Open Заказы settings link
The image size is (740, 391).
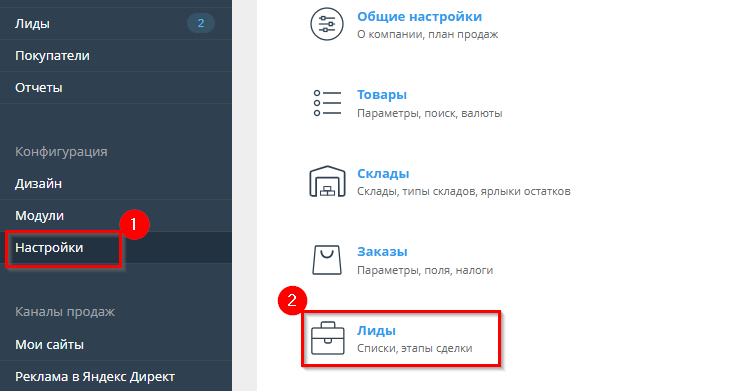pos(382,252)
